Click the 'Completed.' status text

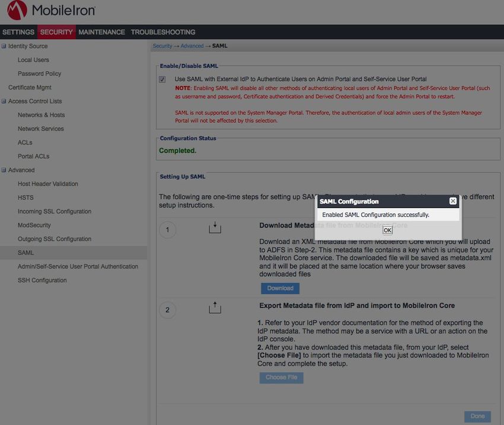click(178, 151)
